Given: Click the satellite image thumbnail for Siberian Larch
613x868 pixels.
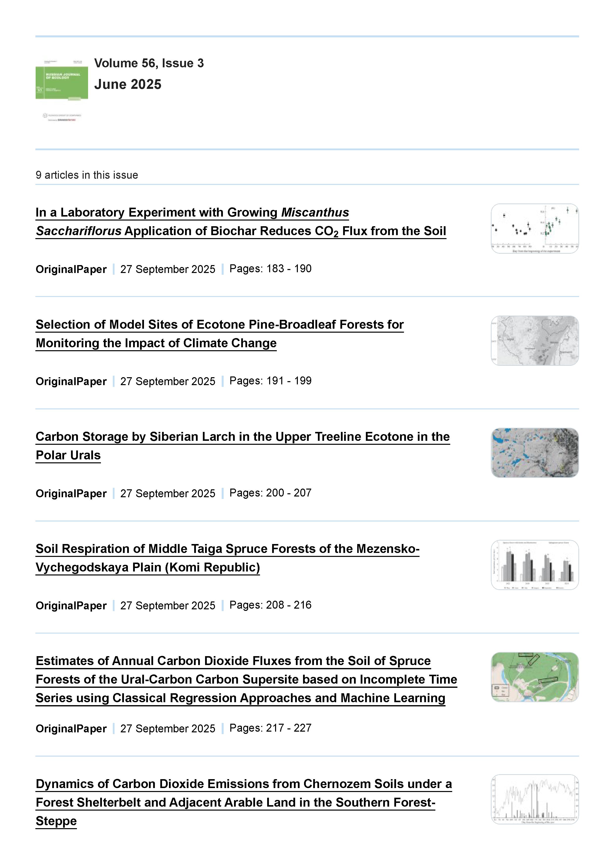Looking at the screenshot, I should (534, 452).
